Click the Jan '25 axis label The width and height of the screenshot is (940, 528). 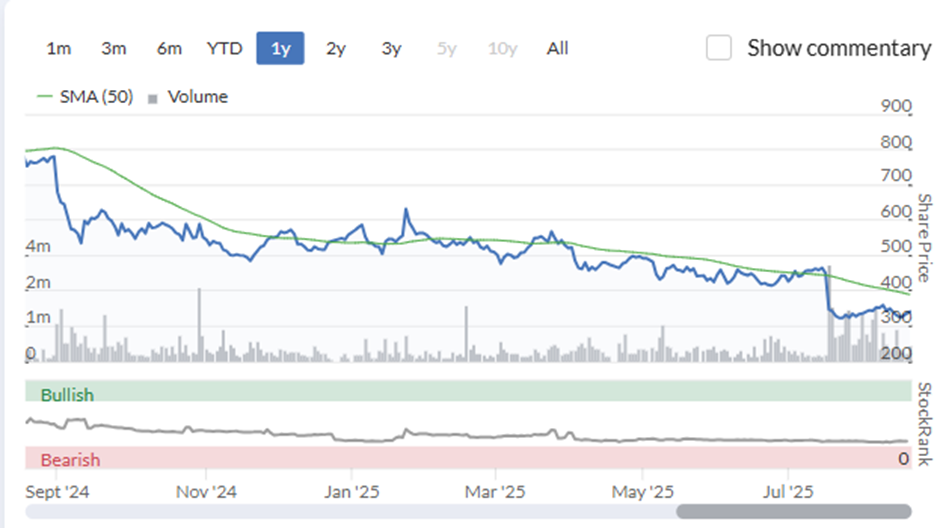coord(352,492)
